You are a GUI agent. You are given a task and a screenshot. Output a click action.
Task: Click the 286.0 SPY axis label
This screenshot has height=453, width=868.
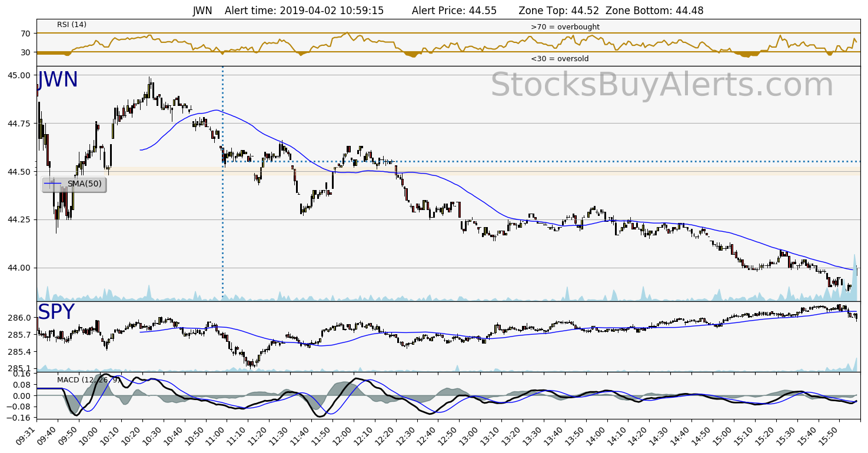pyautogui.click(x=19, y=318)
